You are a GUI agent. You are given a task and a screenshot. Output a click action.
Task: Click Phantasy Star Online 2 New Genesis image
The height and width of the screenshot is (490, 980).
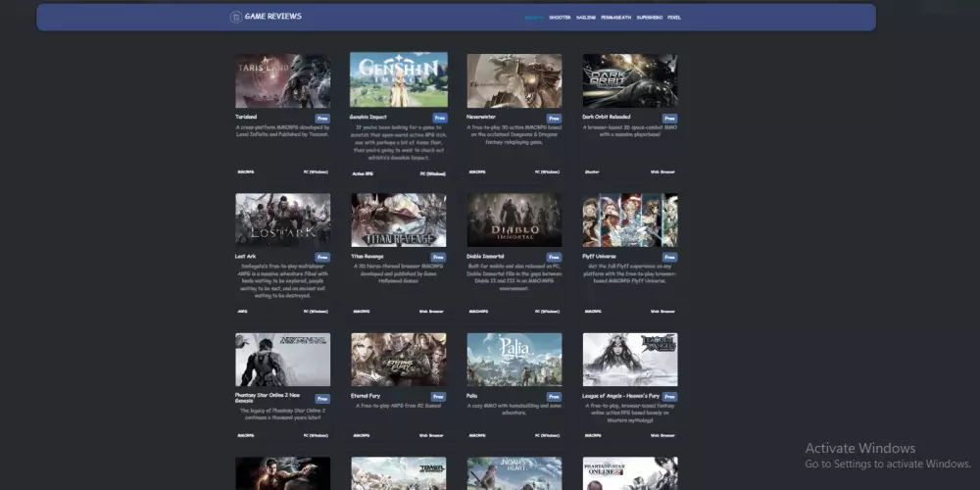(x=283, y=360)
